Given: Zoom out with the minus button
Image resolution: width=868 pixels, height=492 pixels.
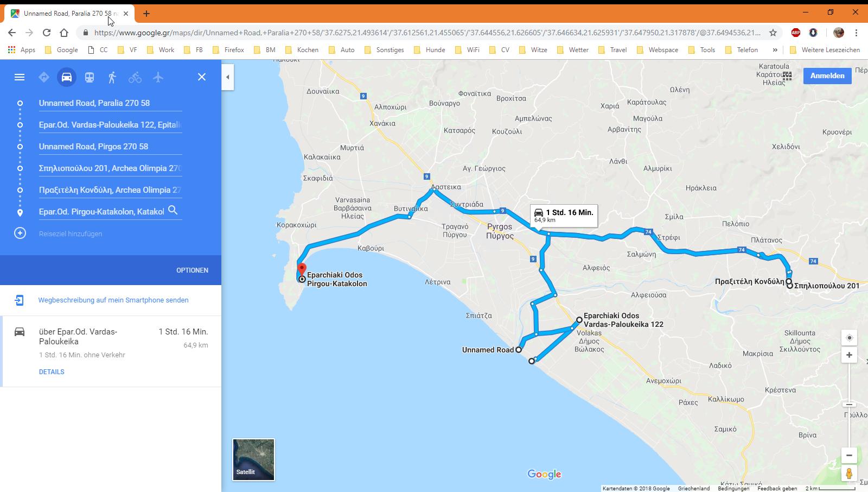Looking at the screenshot, I should (x=849, y=455).
